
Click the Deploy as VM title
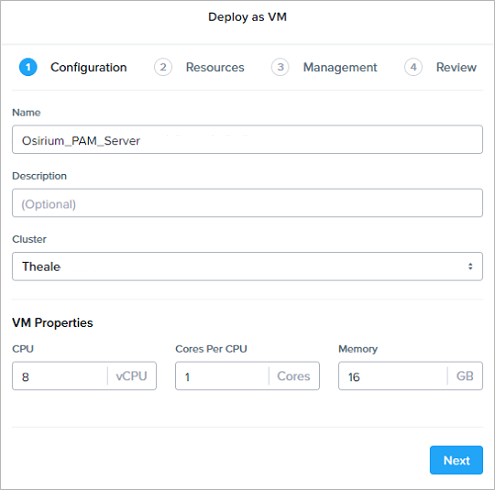pyautogui.click(x=247, y=17)
